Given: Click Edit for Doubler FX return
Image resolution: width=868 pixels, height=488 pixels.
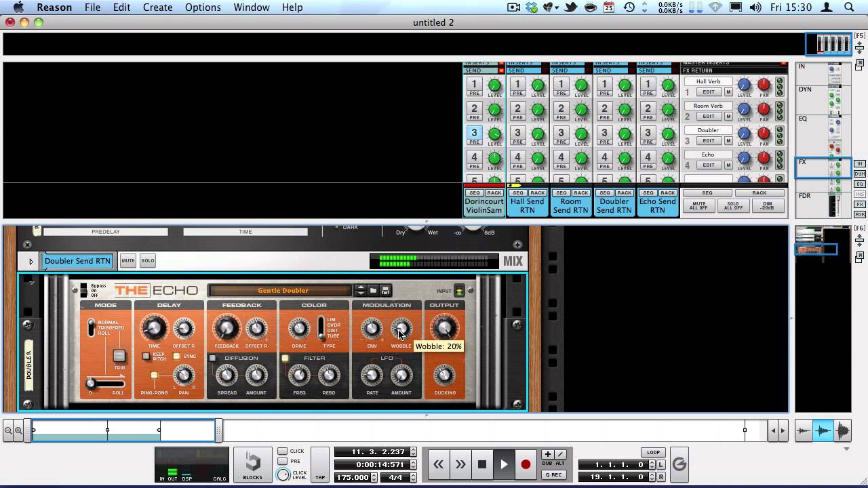Looking at the screenshot, I should coord(709,141).
